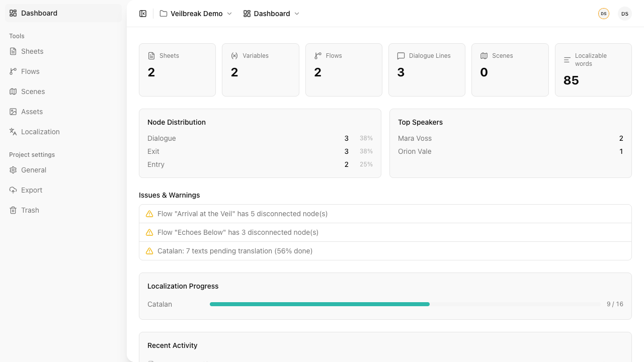Click the Dialogue Lines speech bubble icon
Image resolution: width=644 pixels, height=362 pixels.
coord(401,56)
